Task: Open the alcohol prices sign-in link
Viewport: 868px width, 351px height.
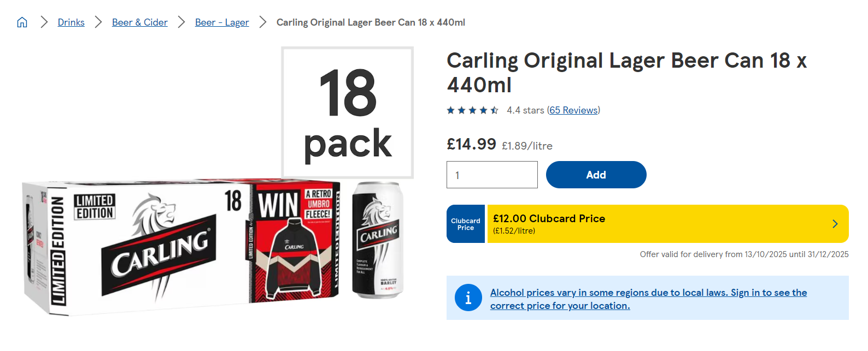Action: [648, 299]
